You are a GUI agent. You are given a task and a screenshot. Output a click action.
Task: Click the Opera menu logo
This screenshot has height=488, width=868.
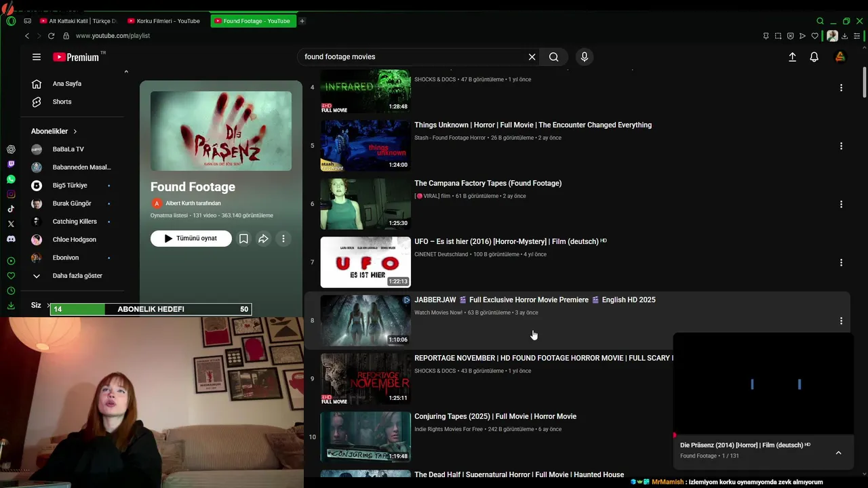pos(11,21)
